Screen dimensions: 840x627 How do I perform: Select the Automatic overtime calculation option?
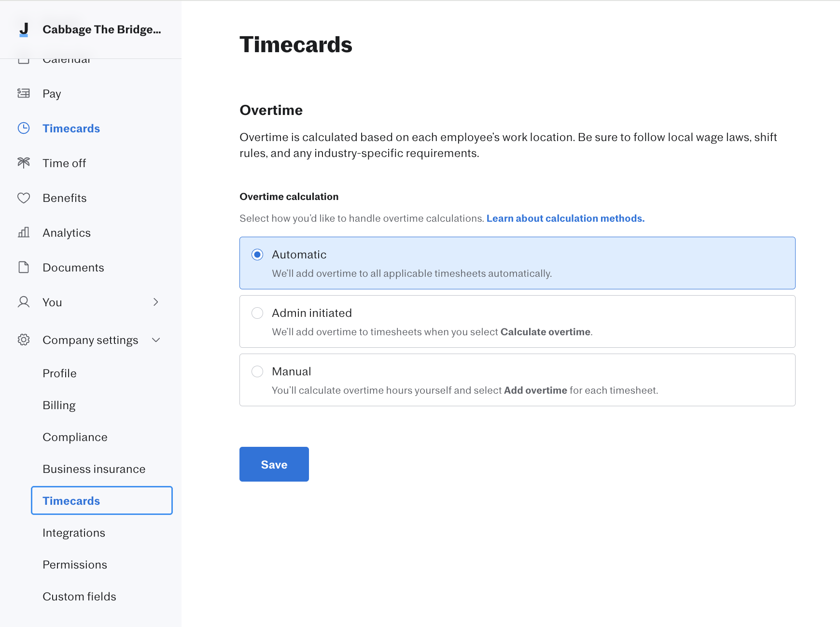pos(258,254)
